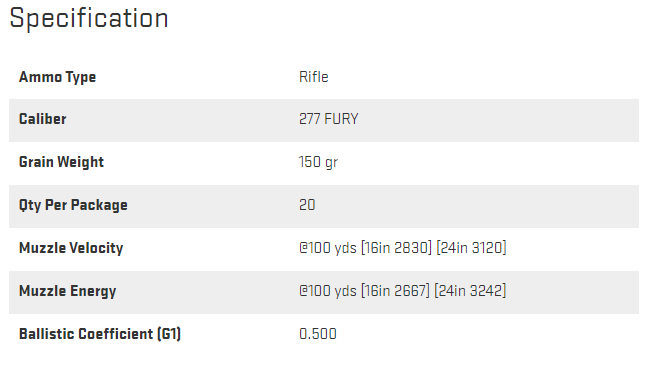Click the Specification heading

click(89, 18)
